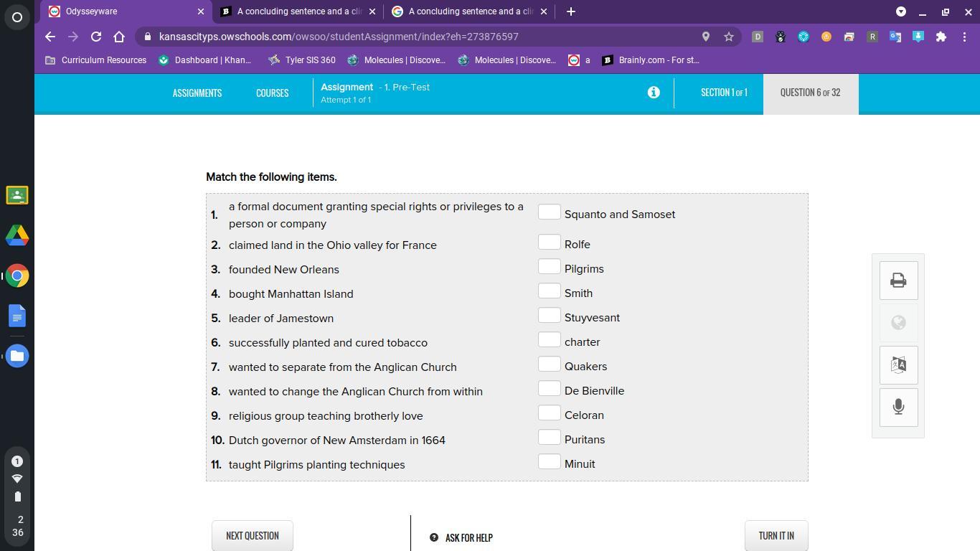Click the print icon in side toolbar
Image resolution: width=980 pixels, height=551 pixels.
(x=898, y=281)
